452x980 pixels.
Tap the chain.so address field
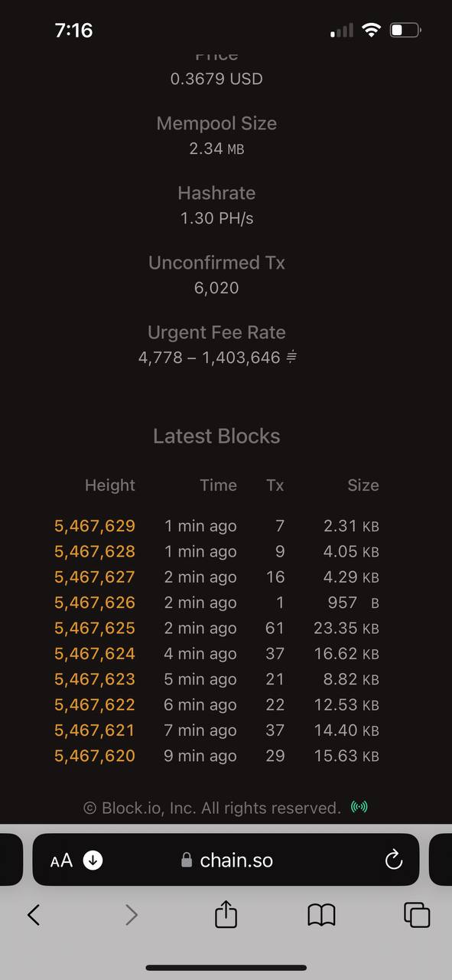coord(226,860)
